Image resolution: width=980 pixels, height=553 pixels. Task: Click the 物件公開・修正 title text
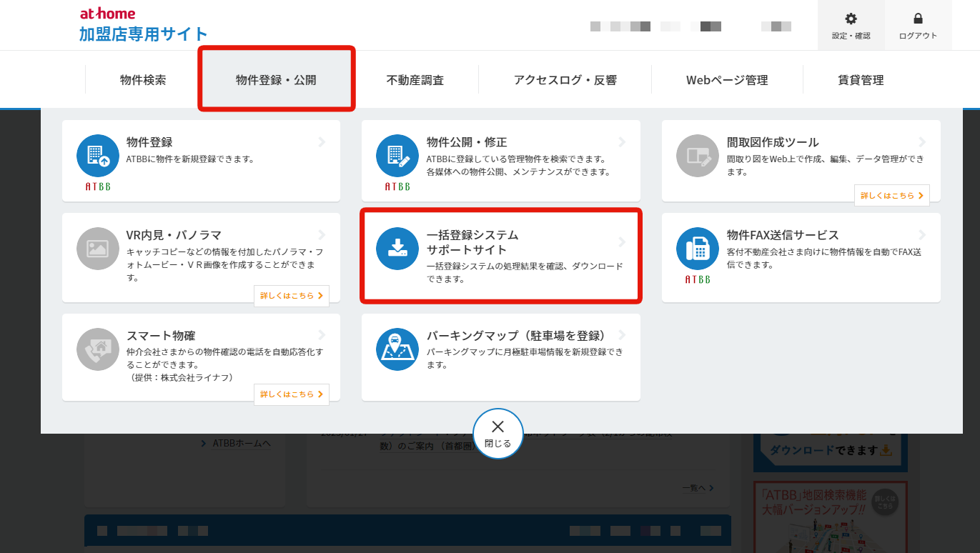(467, 142)
